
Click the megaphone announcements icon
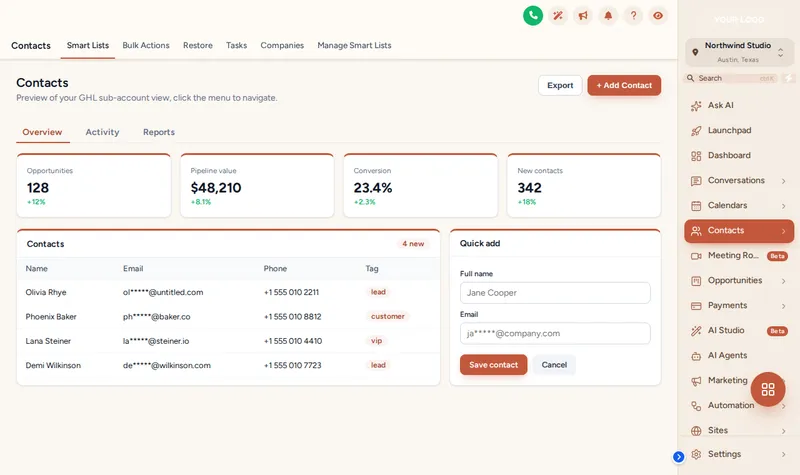point(583,16)
